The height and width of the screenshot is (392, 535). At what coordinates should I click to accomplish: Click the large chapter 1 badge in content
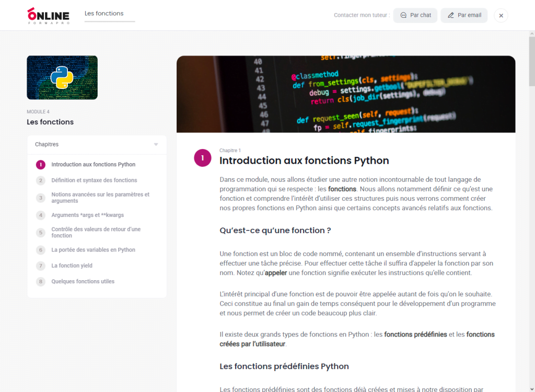pos(203,158)
